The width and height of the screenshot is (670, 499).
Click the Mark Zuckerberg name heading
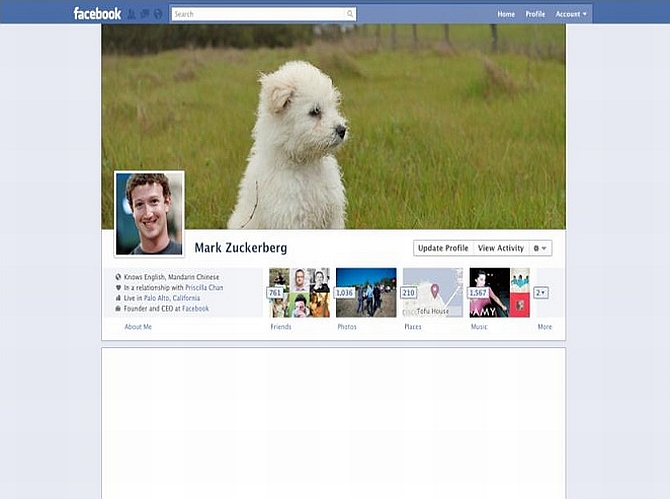click(241, 248)
